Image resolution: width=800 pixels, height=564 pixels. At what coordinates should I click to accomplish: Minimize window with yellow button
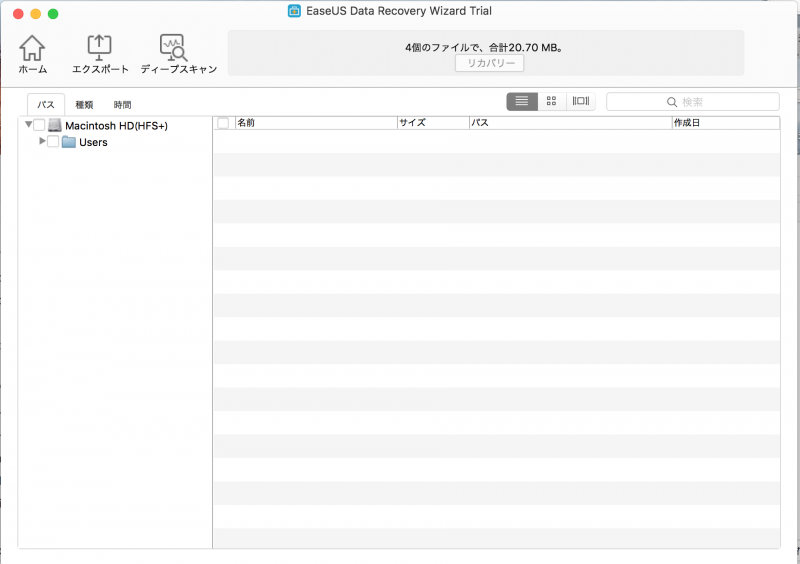(36, 14)
